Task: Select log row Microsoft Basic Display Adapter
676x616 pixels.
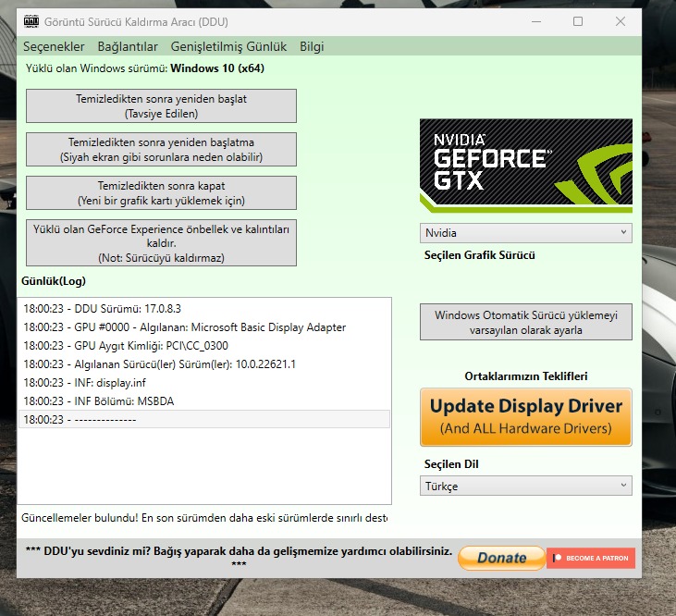Action: point(204,327)
